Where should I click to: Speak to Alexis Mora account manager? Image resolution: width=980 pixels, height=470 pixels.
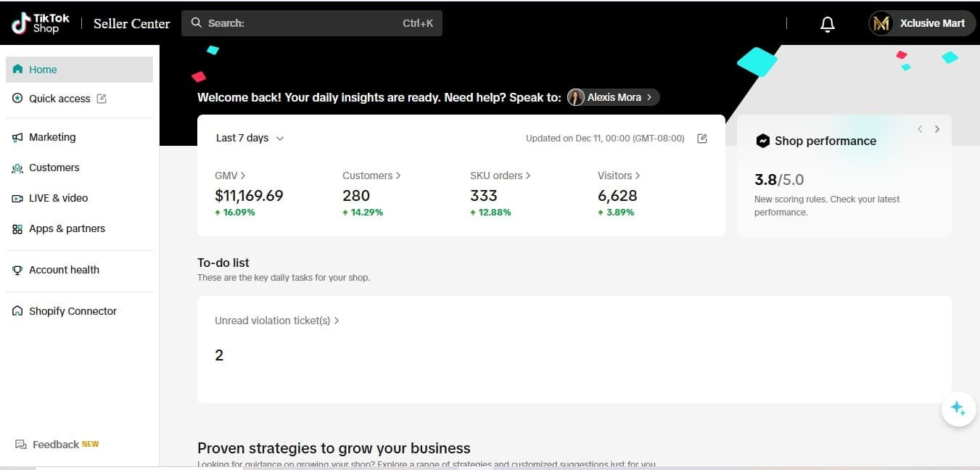coord(613,97)
